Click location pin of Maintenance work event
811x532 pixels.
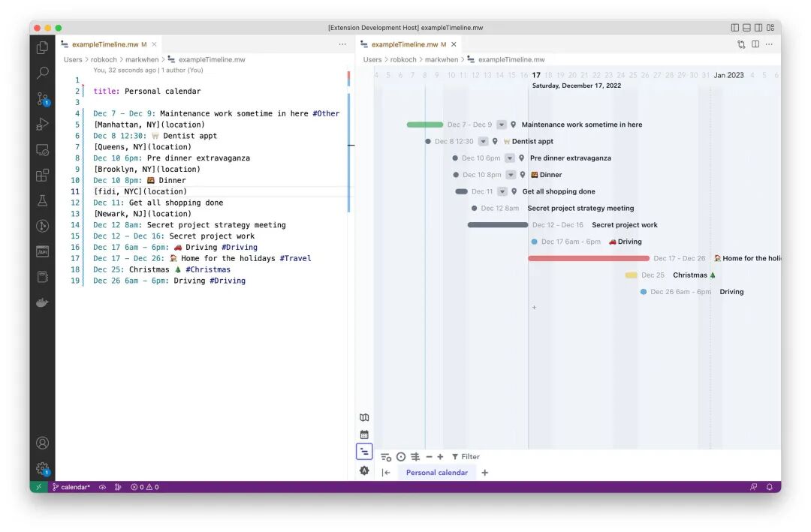513,125
